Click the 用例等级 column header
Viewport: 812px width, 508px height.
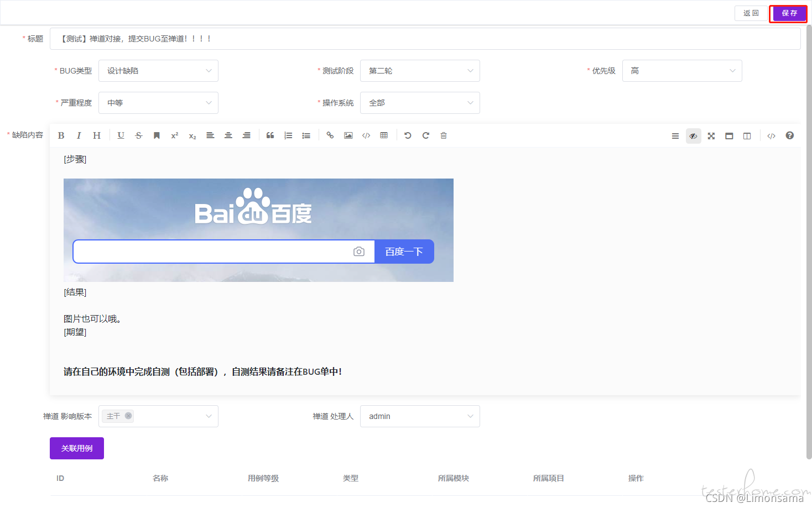(x=263, y=478)
